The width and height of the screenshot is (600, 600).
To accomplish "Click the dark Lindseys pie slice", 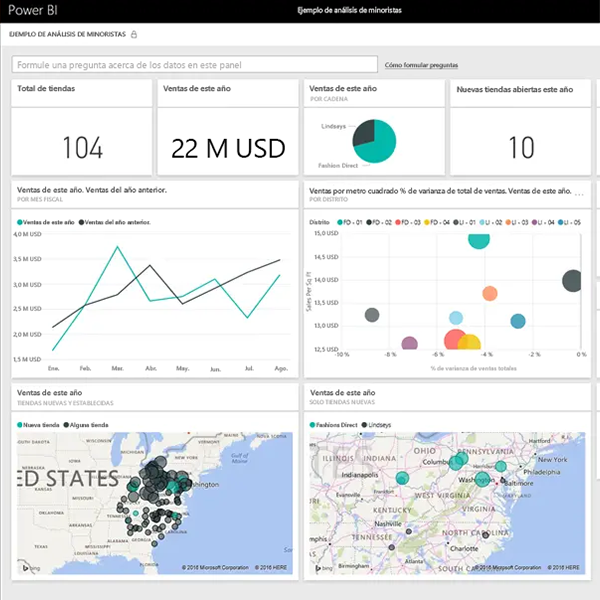I will pos(364,131).
